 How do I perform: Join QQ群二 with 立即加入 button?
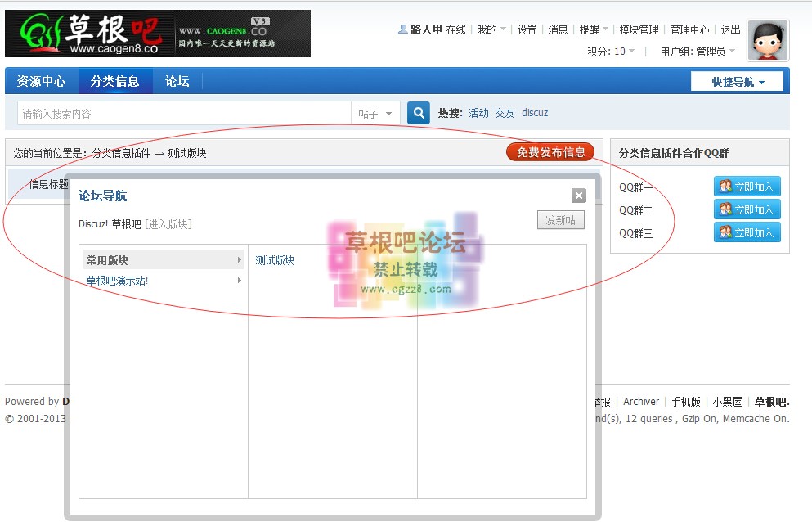click(x=747, y=209)
